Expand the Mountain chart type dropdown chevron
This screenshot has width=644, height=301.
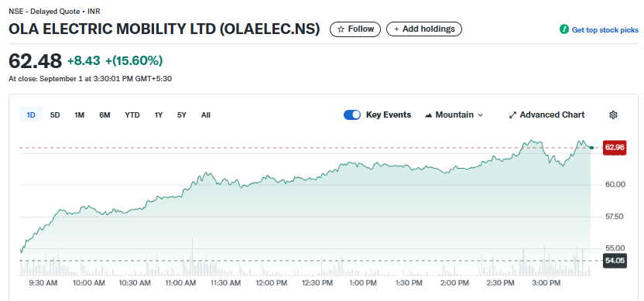(x=480, y=115)
